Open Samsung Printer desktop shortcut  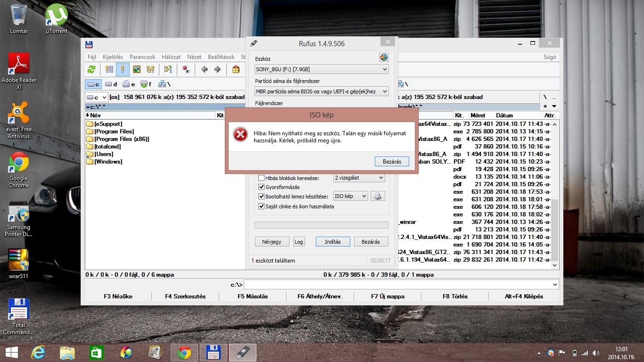tap(19, 219)
